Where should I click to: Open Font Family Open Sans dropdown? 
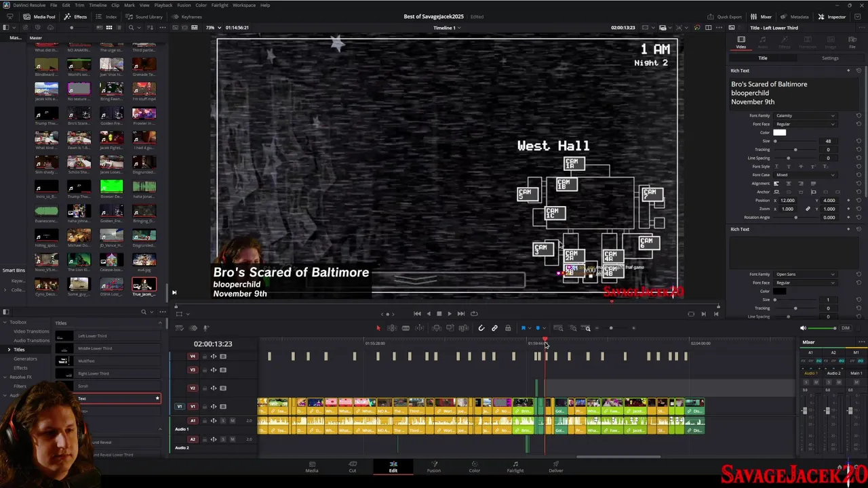[805, 274]
